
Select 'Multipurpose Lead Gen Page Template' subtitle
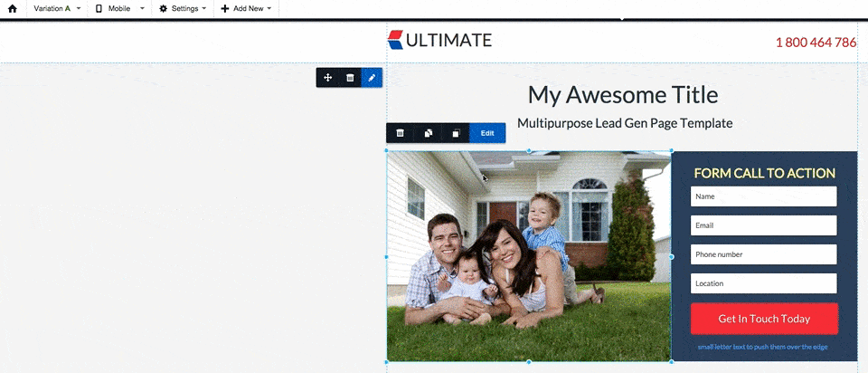625,123
